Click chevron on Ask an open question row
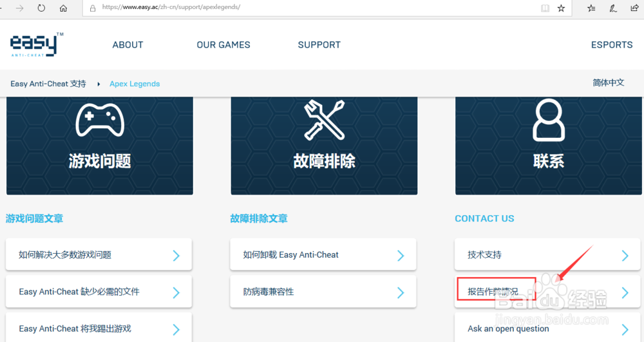Viewport: 644px width, 342px height. coord(625,329)
